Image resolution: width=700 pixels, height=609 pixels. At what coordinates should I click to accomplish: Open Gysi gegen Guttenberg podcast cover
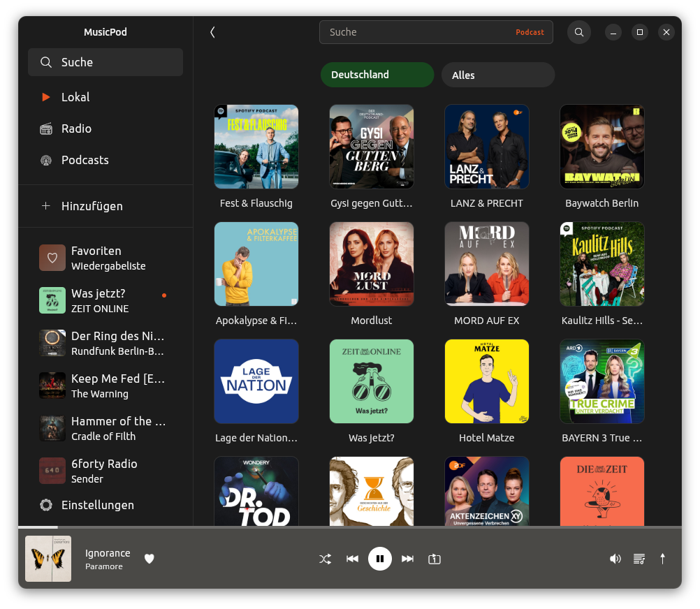372,147
